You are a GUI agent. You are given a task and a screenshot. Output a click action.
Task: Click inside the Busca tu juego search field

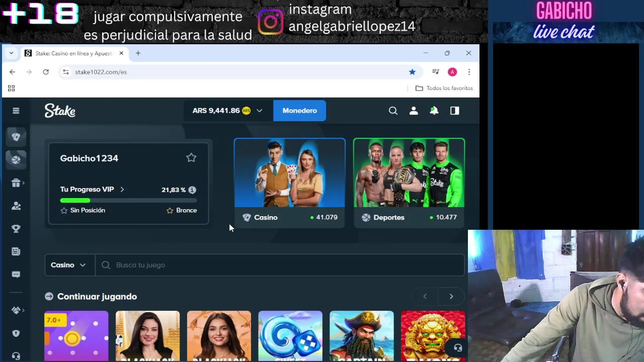[280, 265]
